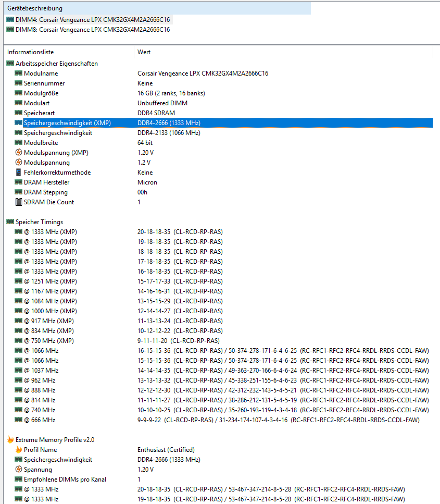Click the Modulart row icon
This screenshot has height=504, width=440.
pos(18,103)
